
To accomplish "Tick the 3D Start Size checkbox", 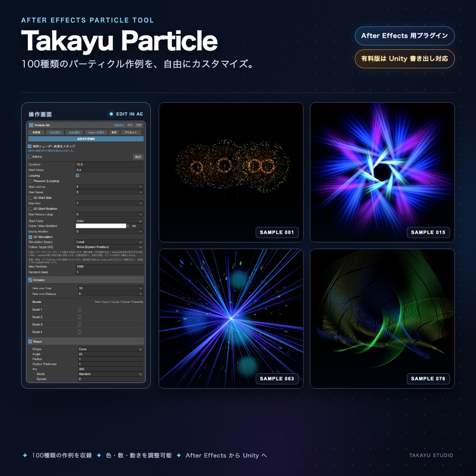I will tap(30, 198).
